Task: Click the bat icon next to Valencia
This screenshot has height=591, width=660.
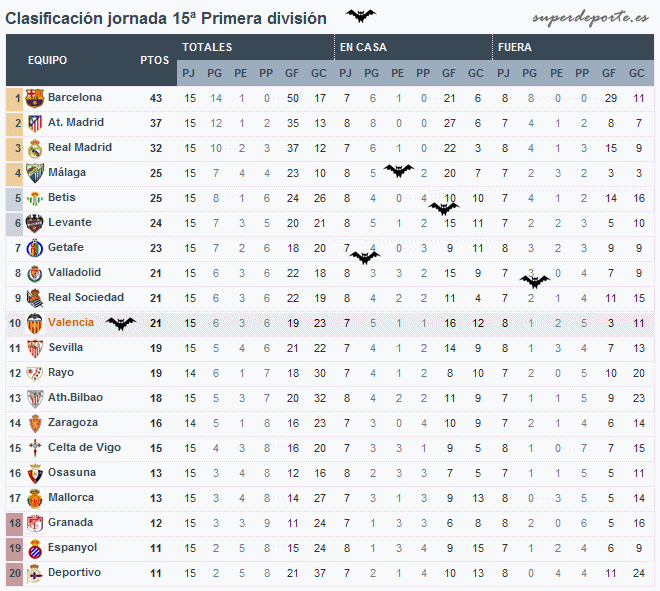Action: (121, 323)
